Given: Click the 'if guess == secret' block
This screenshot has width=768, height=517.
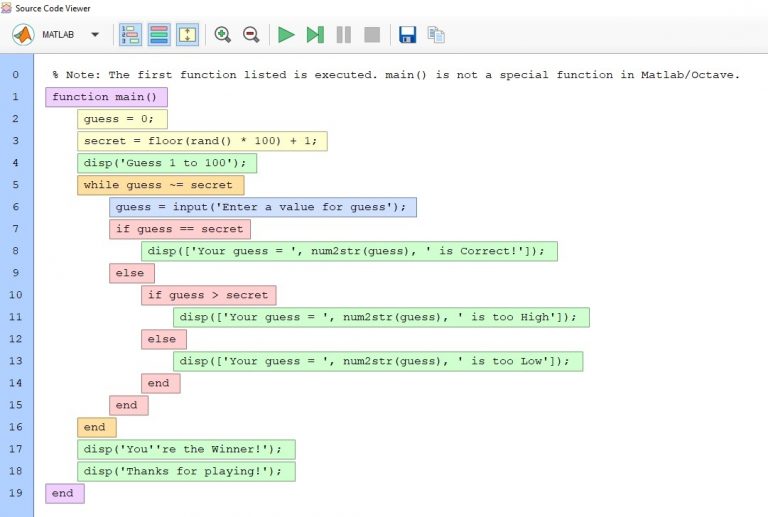Looking at the screenshot, I should tap(180, 229).
